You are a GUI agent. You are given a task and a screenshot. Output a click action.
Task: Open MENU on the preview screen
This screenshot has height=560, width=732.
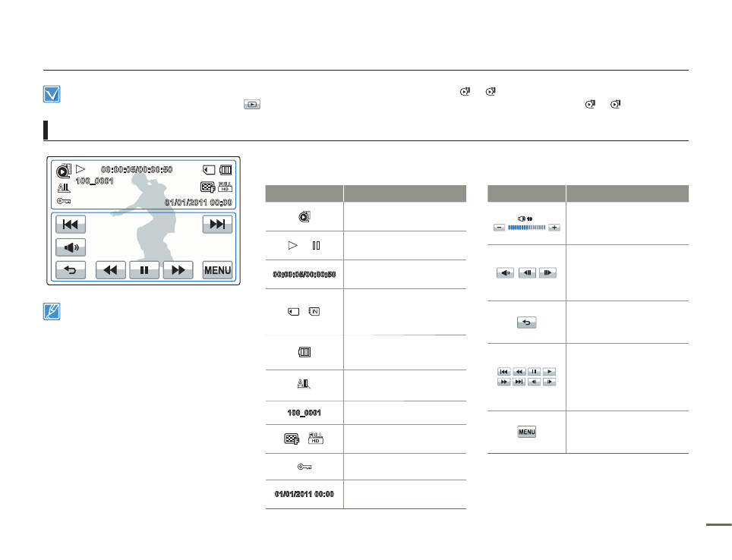click(217, 271)
